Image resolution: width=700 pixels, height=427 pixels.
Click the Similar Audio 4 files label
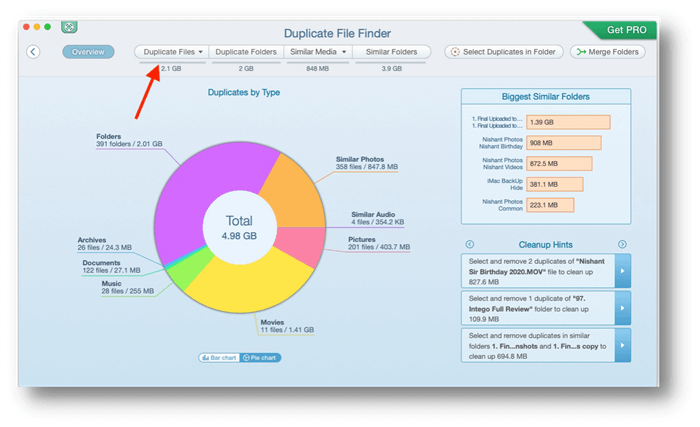pos(378,218)
